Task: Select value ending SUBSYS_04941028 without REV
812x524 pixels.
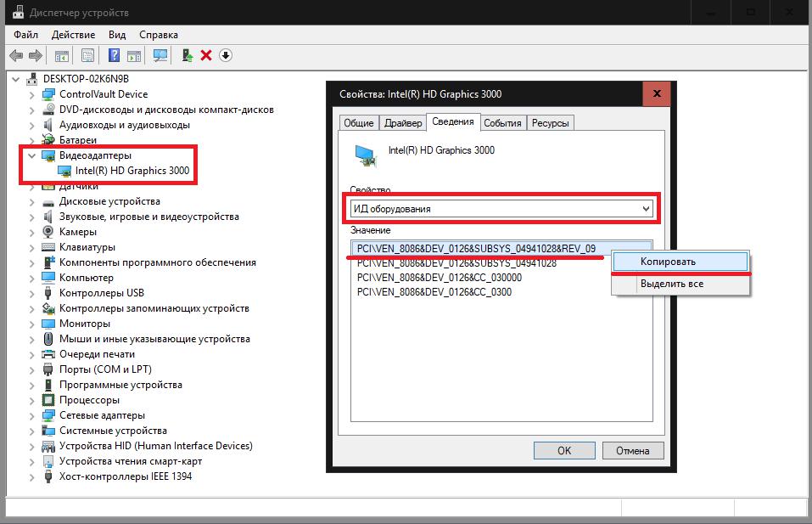Action: (456, 262)
